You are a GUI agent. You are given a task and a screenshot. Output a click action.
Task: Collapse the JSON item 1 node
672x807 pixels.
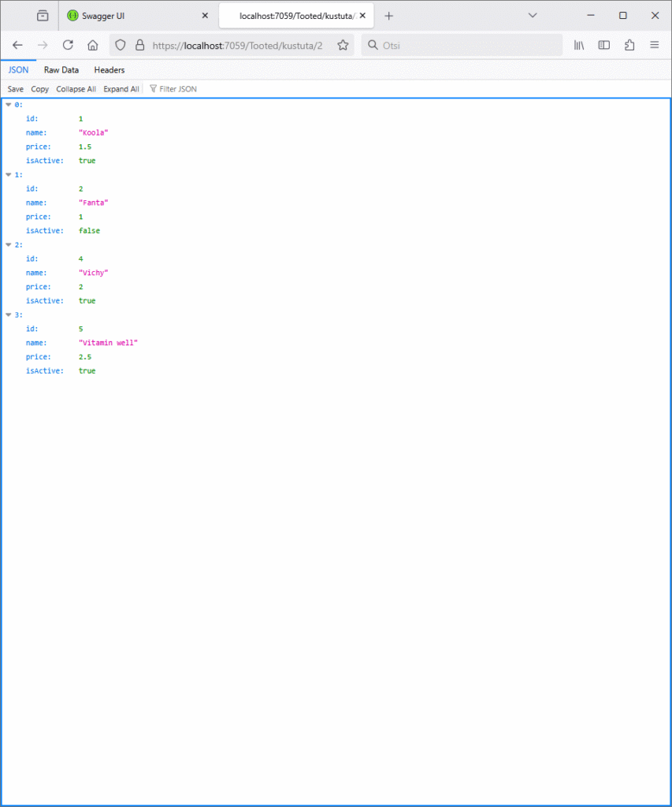click(x=9, y=175)
